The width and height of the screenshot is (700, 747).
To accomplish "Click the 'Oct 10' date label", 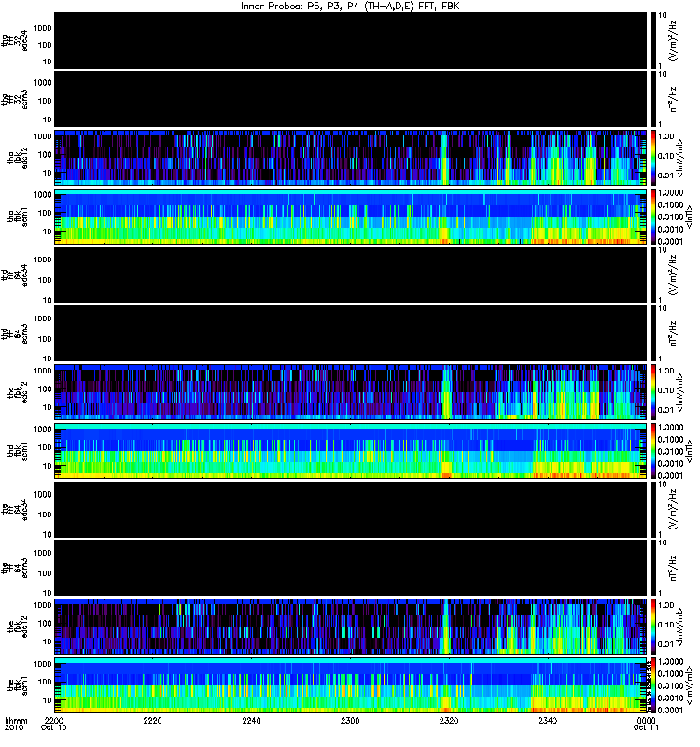I will coord(54,727).
